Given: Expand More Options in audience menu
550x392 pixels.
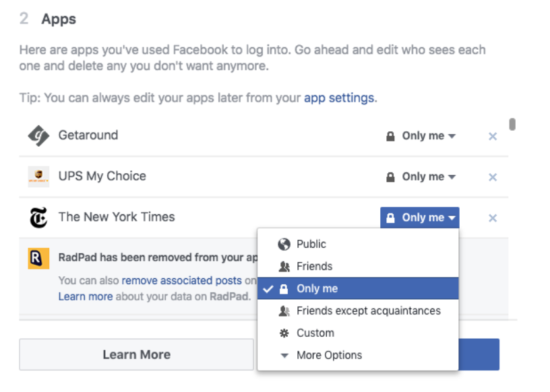Looking at the screenshot, I should pyautogui.click(x=329, y=356).
